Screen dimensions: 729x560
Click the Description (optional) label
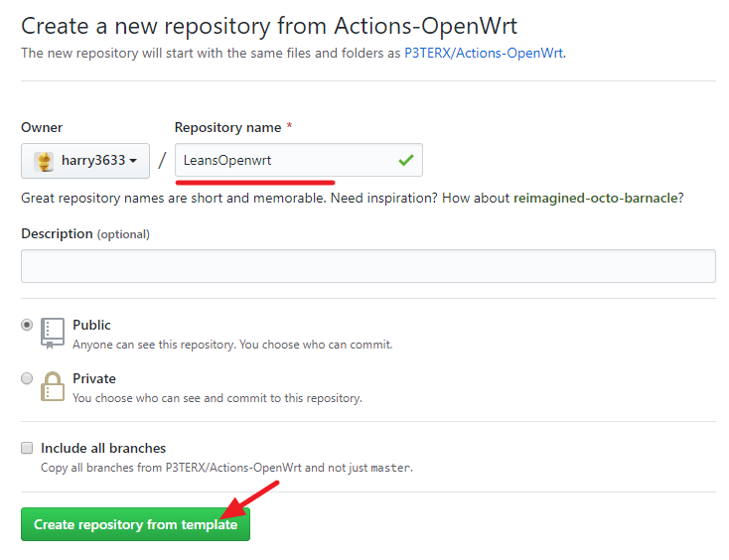click(x=85, y=233)
